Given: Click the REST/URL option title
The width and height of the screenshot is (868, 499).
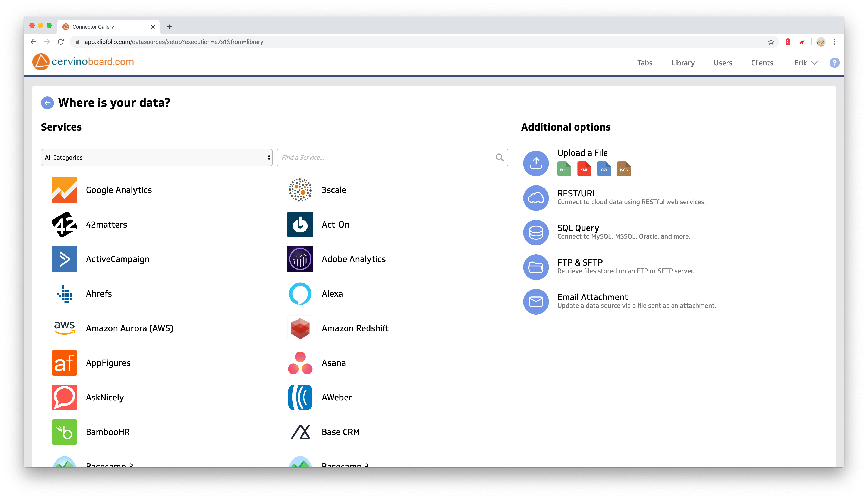Looking at the screenshot, I should click(576, 193).
